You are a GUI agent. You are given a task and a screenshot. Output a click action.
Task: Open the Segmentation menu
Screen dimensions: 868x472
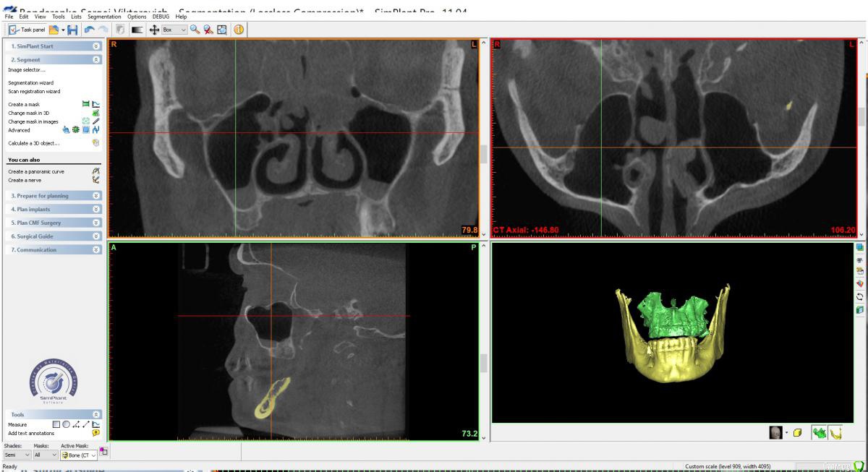tap(101, 16)
